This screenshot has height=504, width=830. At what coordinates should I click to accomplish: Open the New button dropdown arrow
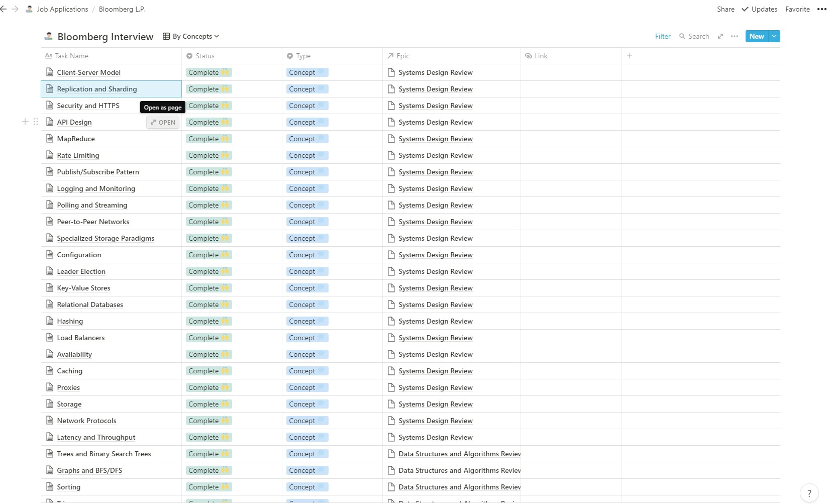click(x=774, y=36)
